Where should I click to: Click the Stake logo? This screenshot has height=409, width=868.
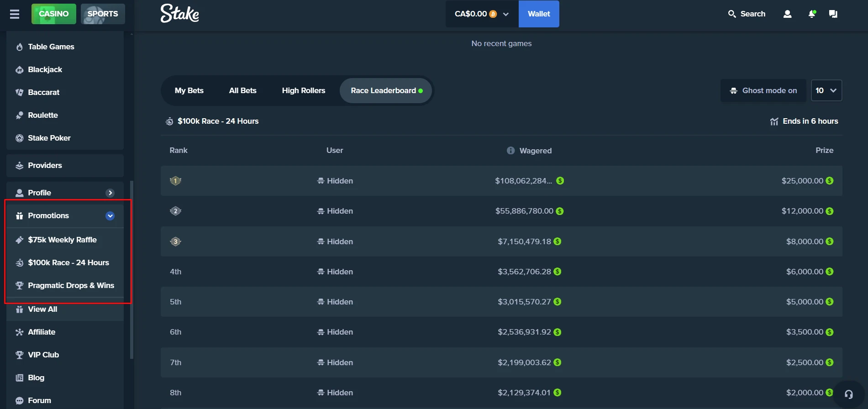[179, 14]
